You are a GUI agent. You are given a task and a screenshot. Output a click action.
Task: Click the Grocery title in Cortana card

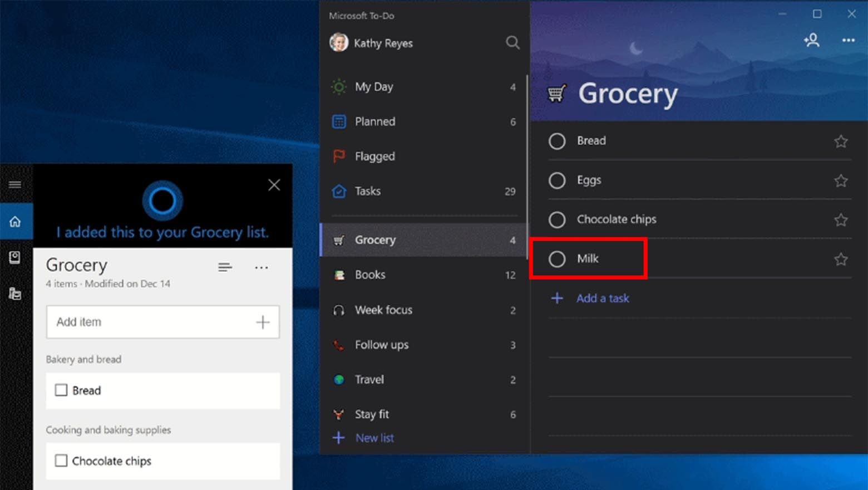pyautogui.click(x=77, y=265)
